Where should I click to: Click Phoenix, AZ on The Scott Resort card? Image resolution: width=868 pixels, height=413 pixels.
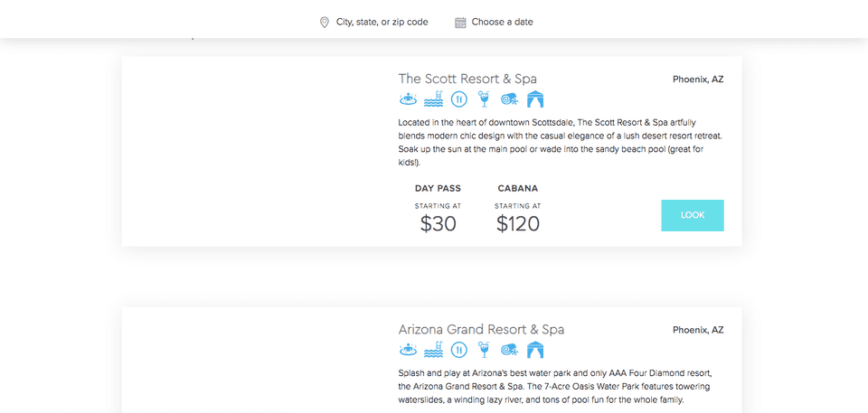pos(698,80)
